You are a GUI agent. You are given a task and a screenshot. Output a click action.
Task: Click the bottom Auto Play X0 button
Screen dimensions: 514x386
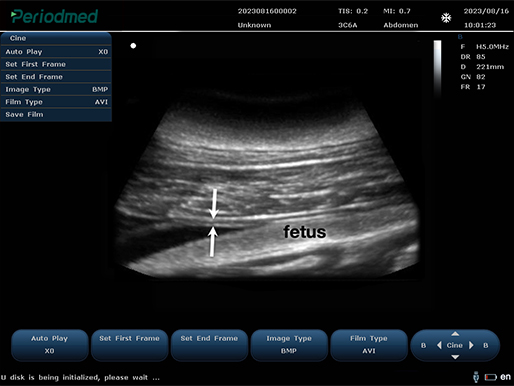(x=50, y=345)
